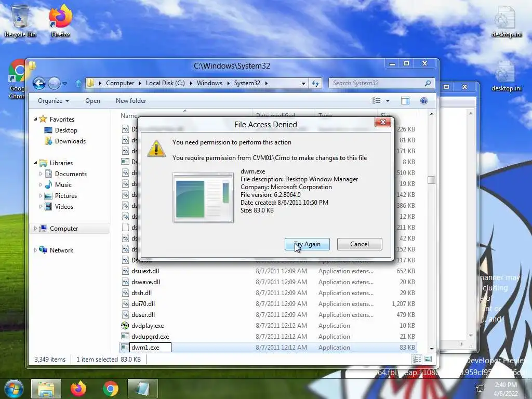The height and width of the screenshot is (399, 532).
Task: Click Open in the toolbar
Action: coord(92,101)
